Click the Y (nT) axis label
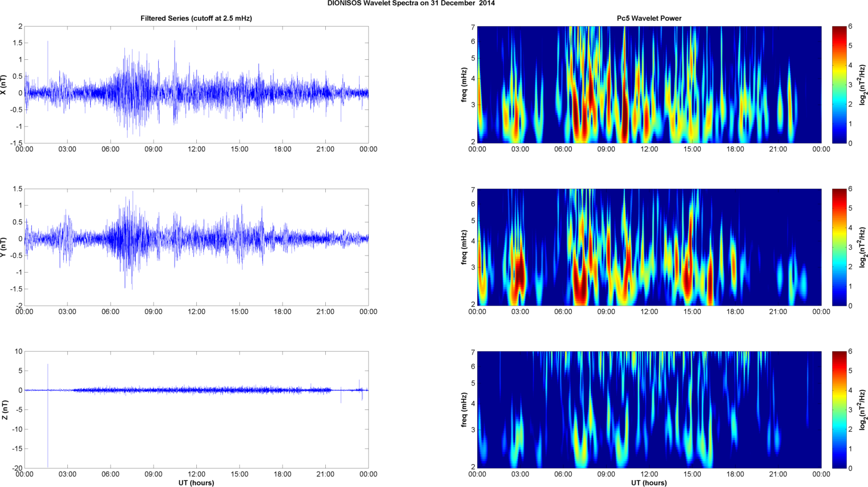 click(4, 247)
